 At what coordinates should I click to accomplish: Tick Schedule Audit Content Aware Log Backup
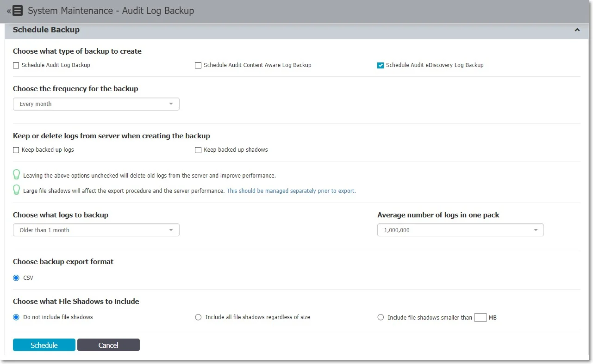point(198,66)
